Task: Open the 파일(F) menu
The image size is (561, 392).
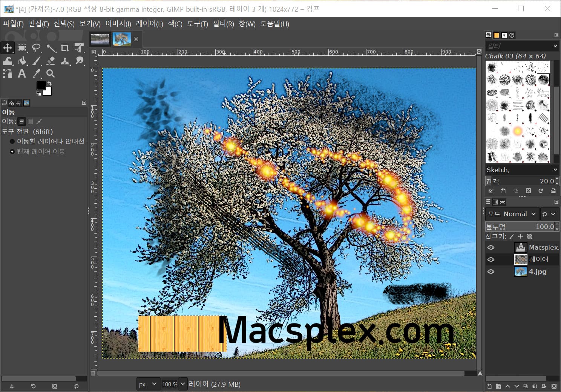Action: click(13, 24)
